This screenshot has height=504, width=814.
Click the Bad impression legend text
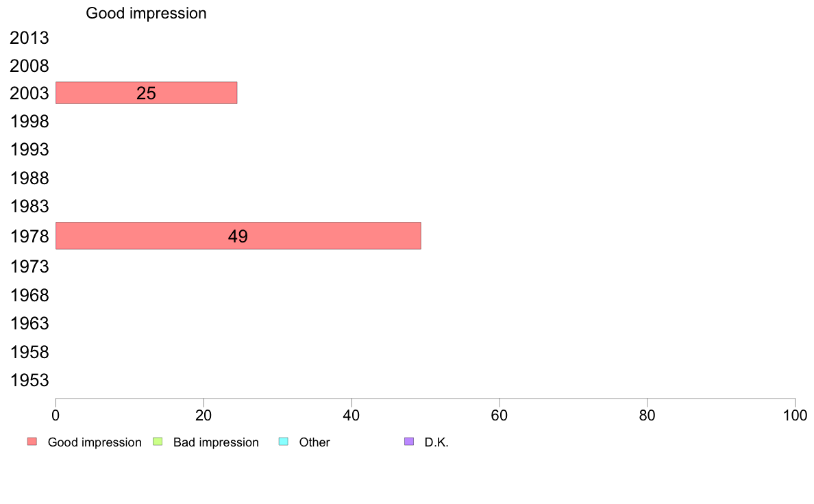[x=216, y=442]
